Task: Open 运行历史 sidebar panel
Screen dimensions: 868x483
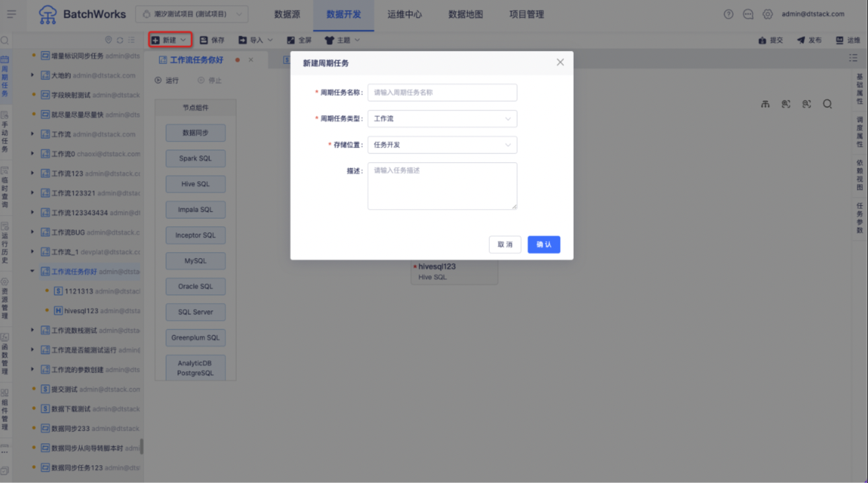Action: [x=5, y=243]
